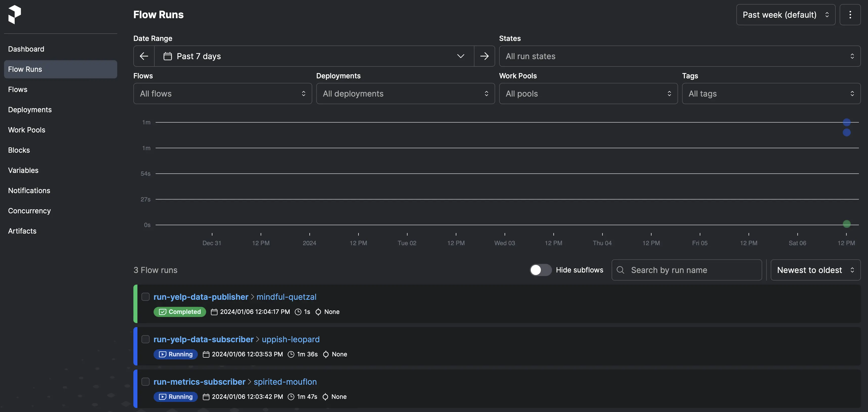Viewport: 868px width, 412px height.
Task: Click the Running badge for spirited-mouflon
Action: (x=176, y=397)
